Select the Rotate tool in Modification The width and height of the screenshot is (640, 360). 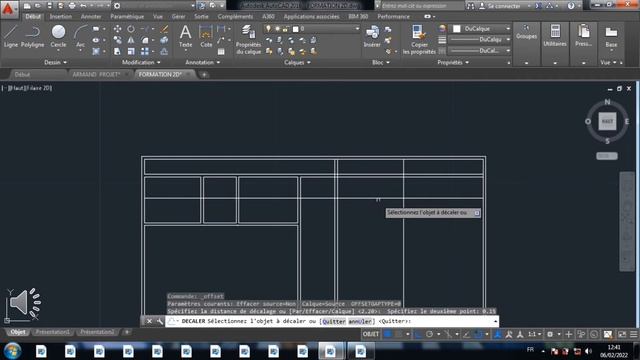[x=131, y=29]
